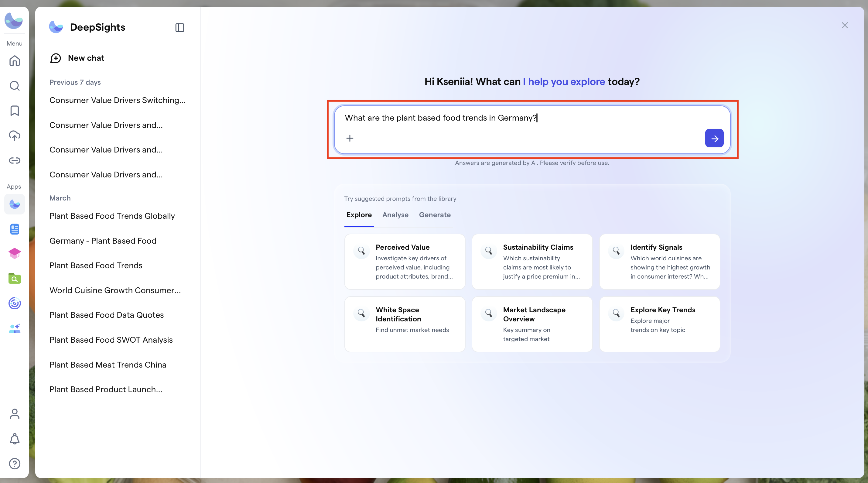Switch to the Explore tab
Viewport: 868px width, 483px height.
click(359, 215)
